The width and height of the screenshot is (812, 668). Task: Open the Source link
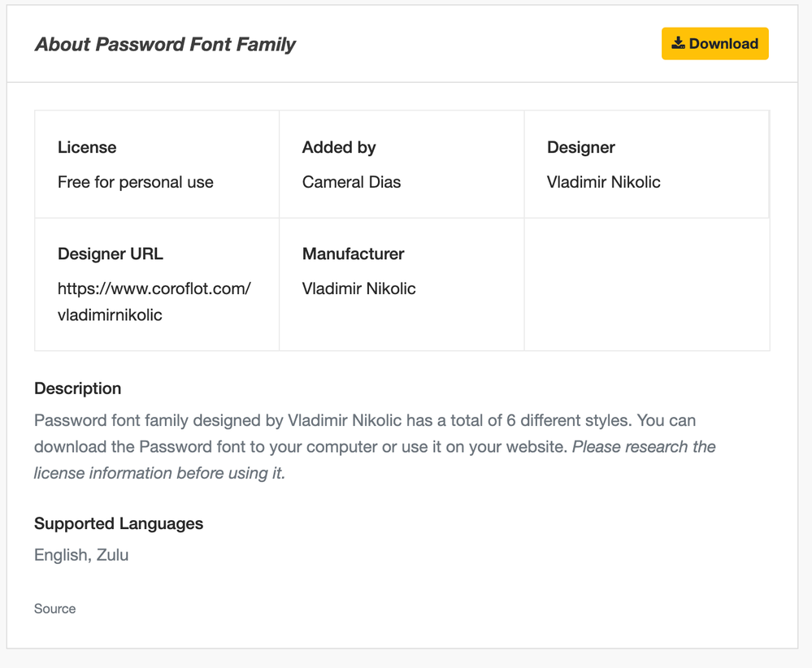[54, 609]
